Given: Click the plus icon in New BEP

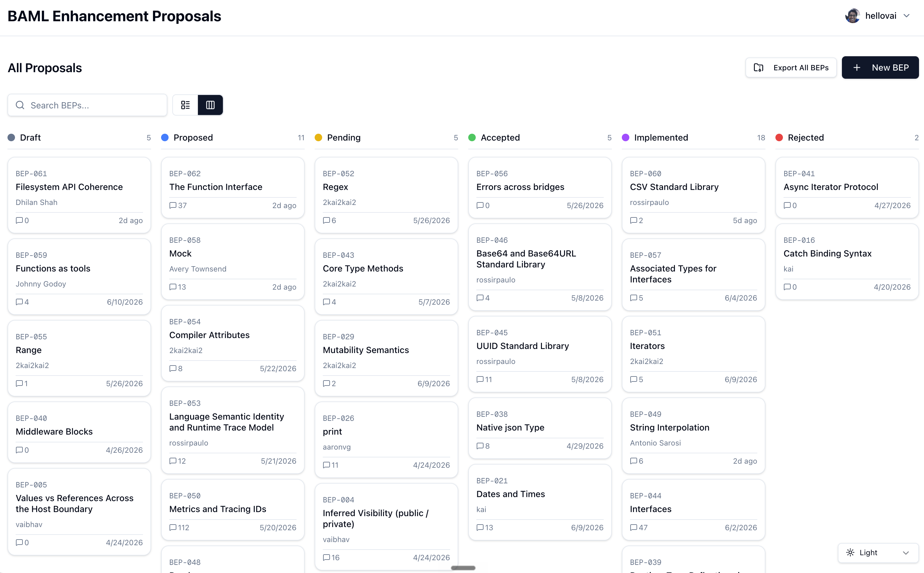Looking at the screenshot, I should coord(857,67).
